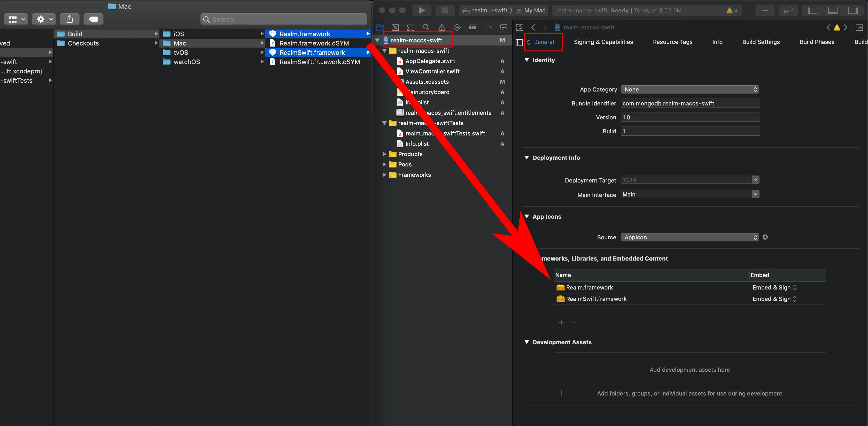Expand the realm-macos-swiftTests folder
Image resolution: width=868 pixels, height=426 pixels.
coord(384,123)
